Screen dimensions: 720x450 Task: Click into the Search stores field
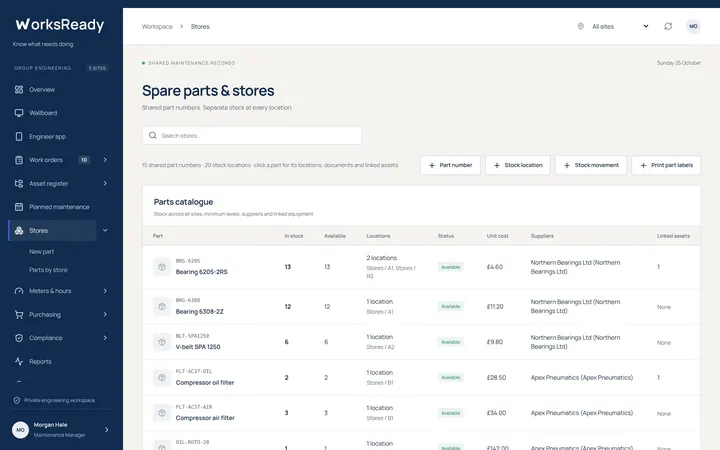252,135
